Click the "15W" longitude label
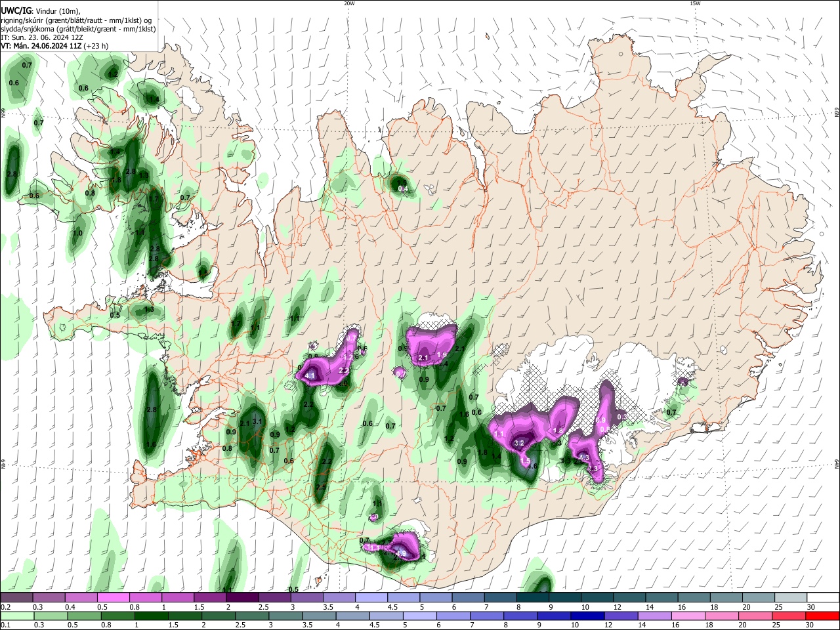The image size is (840, 630). click(695, 3)
